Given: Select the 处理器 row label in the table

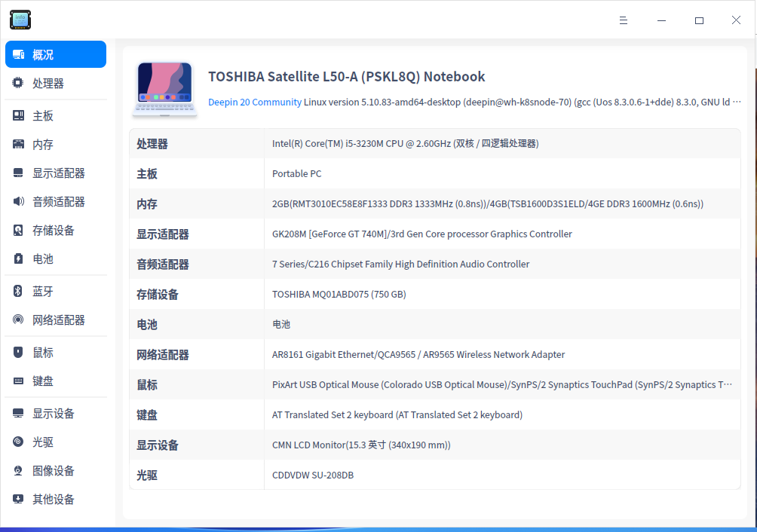Looking at the screenshot, I should click(x=152, y=144).
